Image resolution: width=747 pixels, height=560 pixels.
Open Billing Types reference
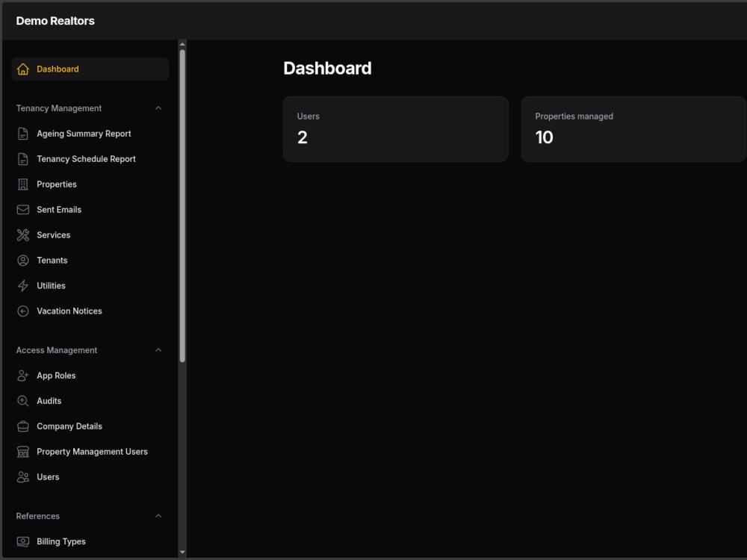point(90,541)
